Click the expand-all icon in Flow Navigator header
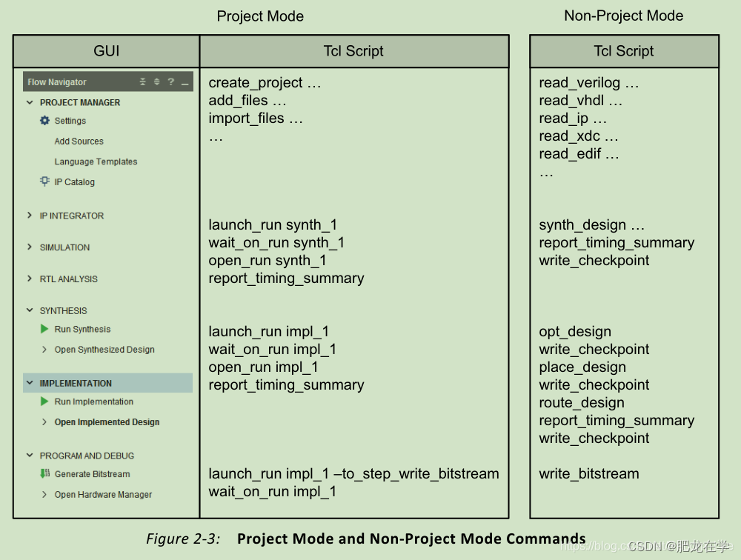 pyautogui.click(x=157, y=81)
